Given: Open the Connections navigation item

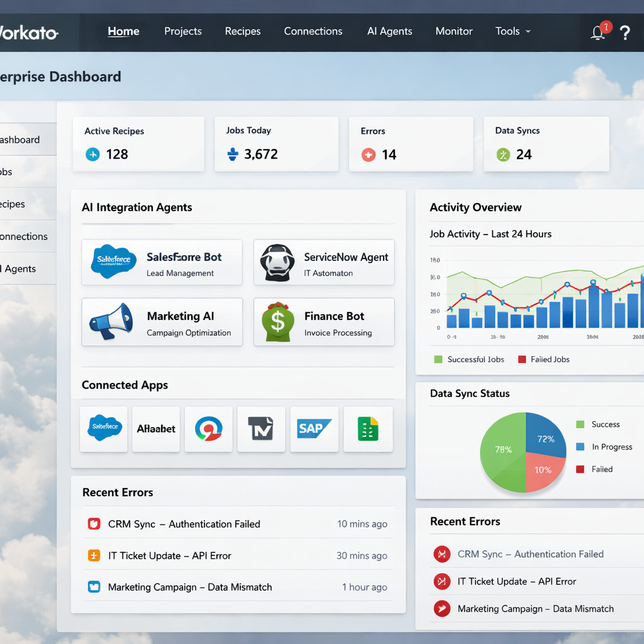Looking at the screenshot, I should (x=313, y=31).
